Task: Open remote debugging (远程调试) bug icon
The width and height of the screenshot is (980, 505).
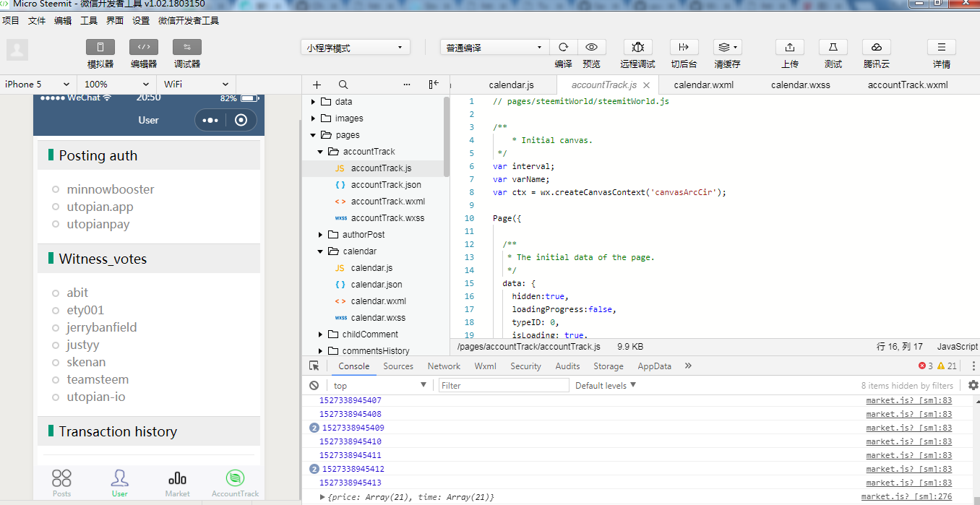Action: pos(638,47)
